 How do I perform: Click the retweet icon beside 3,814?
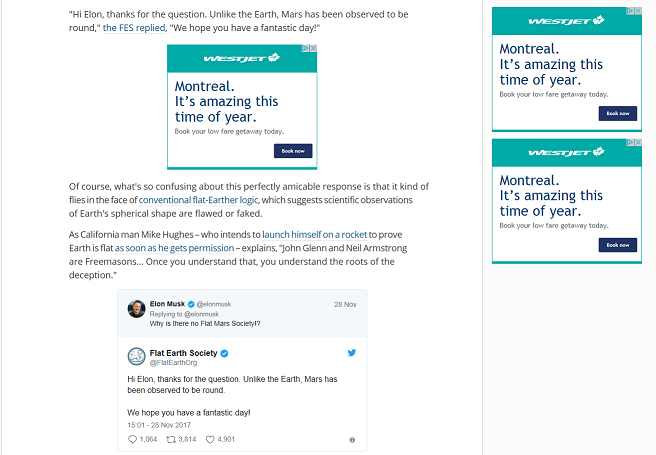click(x=171, y=439)
